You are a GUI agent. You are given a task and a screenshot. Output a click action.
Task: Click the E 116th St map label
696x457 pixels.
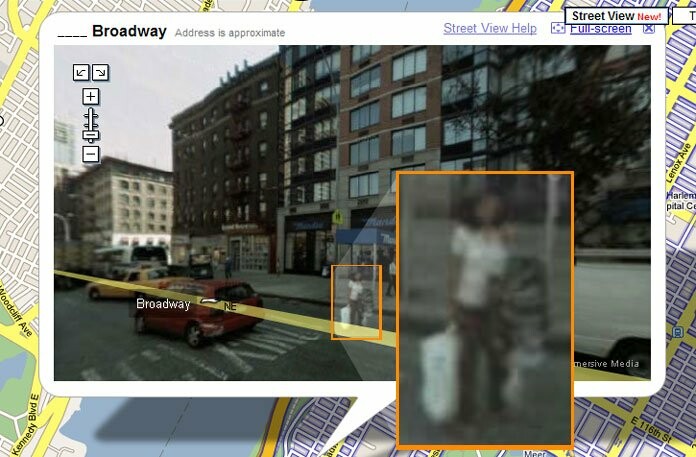pos(649,429)
